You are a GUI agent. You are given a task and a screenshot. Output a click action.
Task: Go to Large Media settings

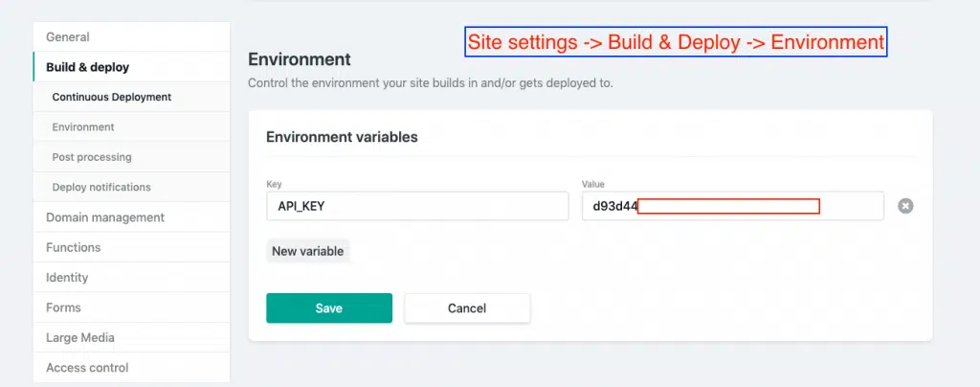[80, 337]
